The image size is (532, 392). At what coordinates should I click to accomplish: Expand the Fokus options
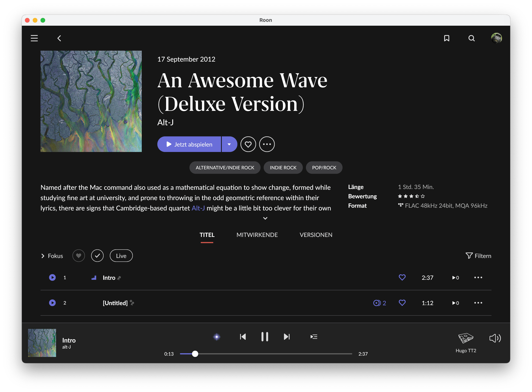click(52, 256)
